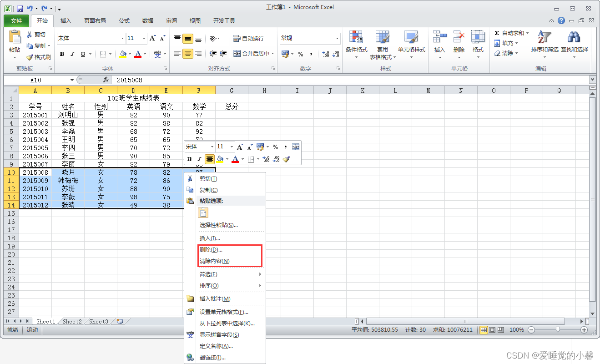Open mini toolbar font name dropdown
The image size is (600, 364).
click(x=212, y=147)
